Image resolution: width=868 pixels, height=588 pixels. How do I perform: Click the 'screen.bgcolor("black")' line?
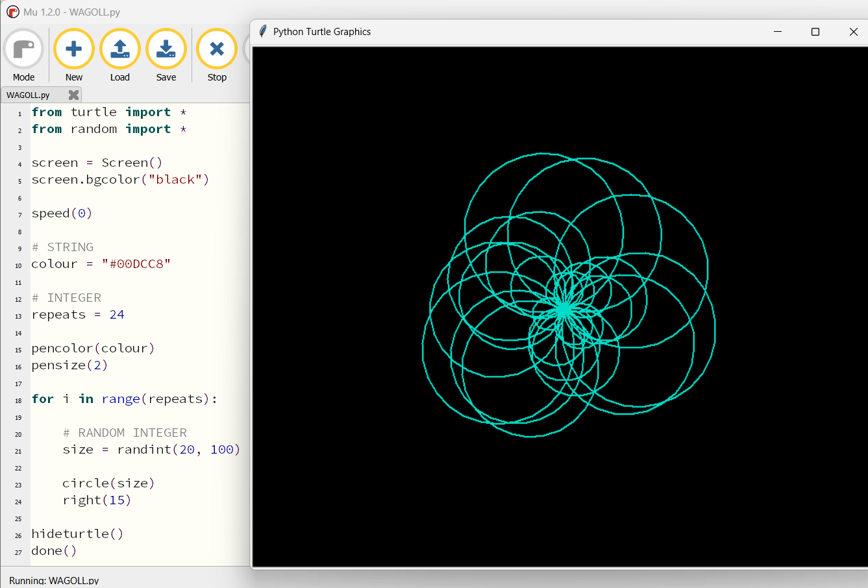(120, 180)
